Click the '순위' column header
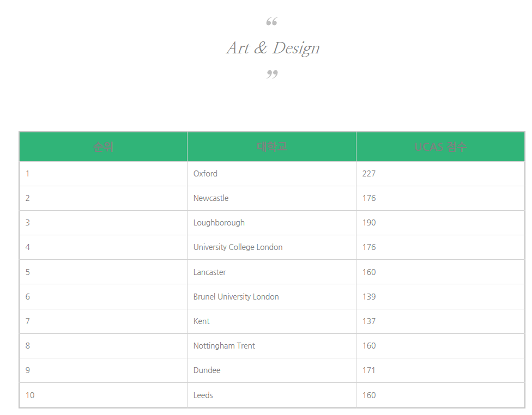Screen dimensions: 532x415 (x=103, y=147)
